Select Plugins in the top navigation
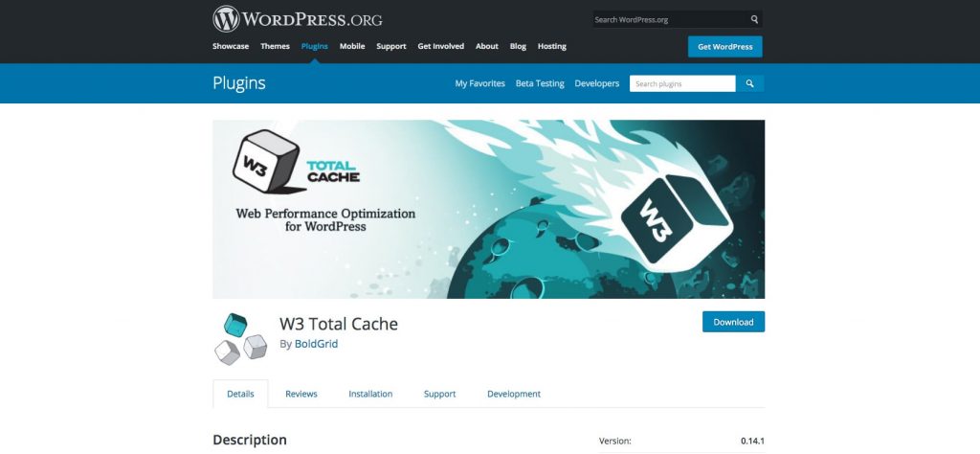Screen dimensions: 980x454 coord(314,46)
